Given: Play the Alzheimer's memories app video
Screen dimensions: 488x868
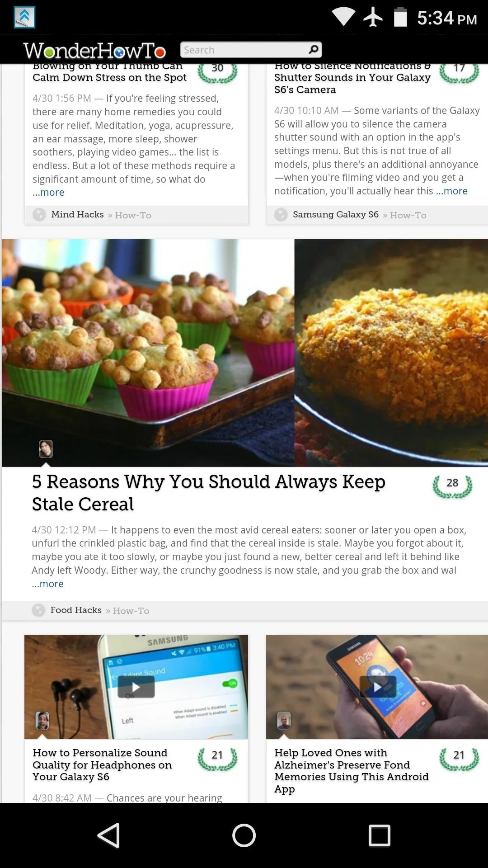Looking at the screenshot, I should [378, 687].
